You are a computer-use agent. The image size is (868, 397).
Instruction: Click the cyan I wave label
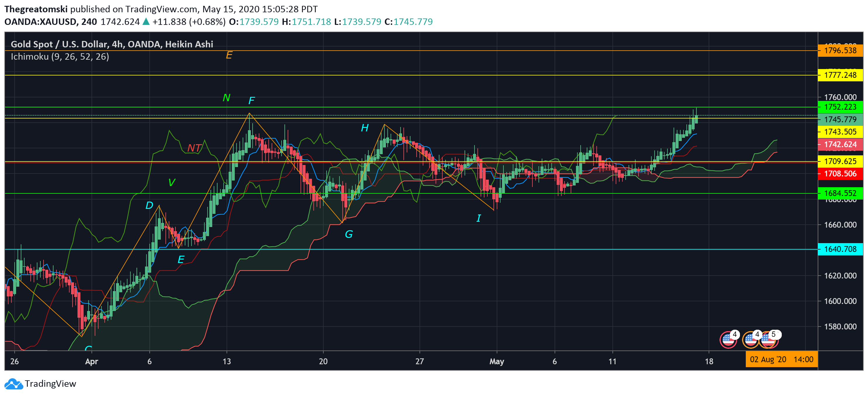pos(479,218)
